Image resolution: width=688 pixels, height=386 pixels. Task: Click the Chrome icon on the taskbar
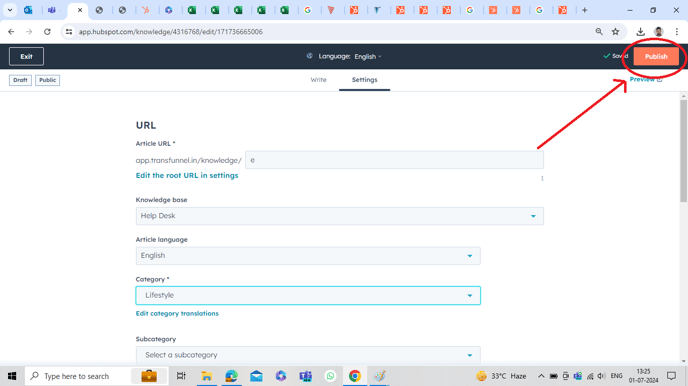pos(355,376)
